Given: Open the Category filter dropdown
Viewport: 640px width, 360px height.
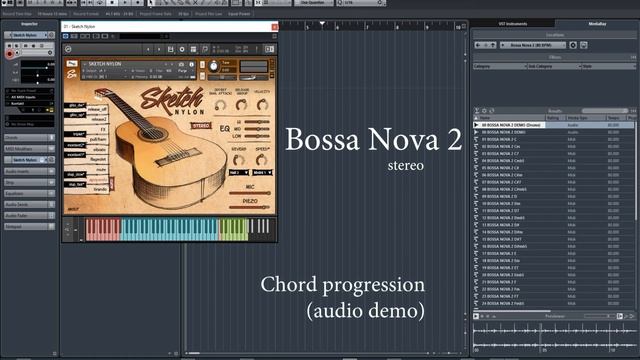Looking at the screenshot, I should [x=500, y=66].
